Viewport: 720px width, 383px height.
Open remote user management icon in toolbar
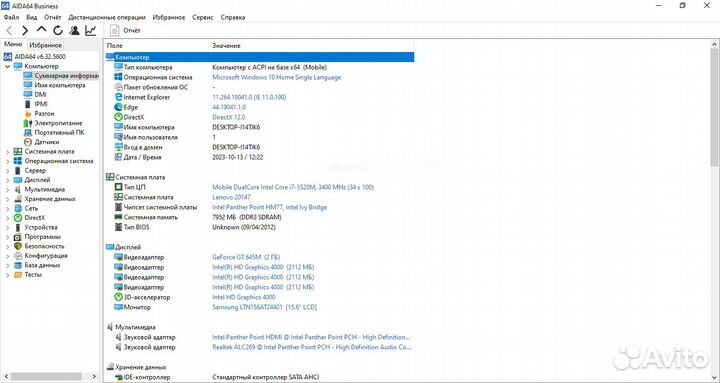(74, 31)
